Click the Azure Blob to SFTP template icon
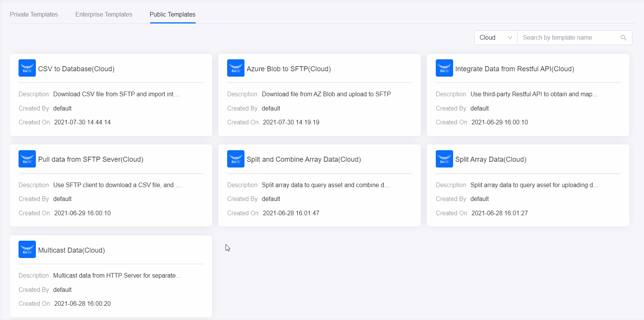 click(x=236, y=68)
